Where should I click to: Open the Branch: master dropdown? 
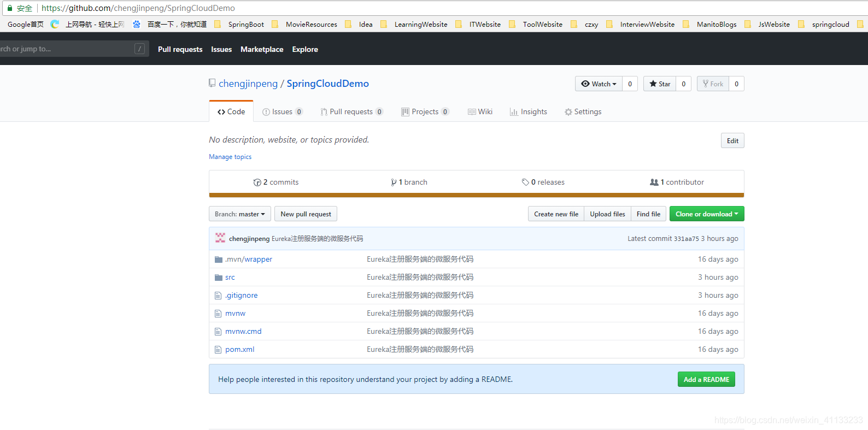(239, 214)
